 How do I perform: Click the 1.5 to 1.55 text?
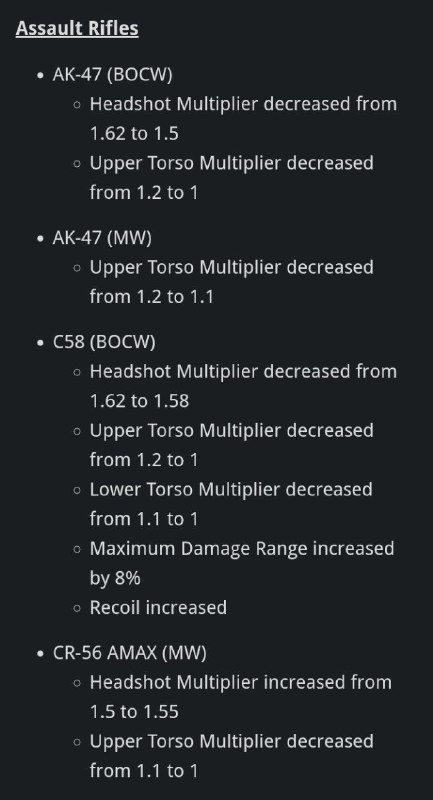click(x=134, y=712)
